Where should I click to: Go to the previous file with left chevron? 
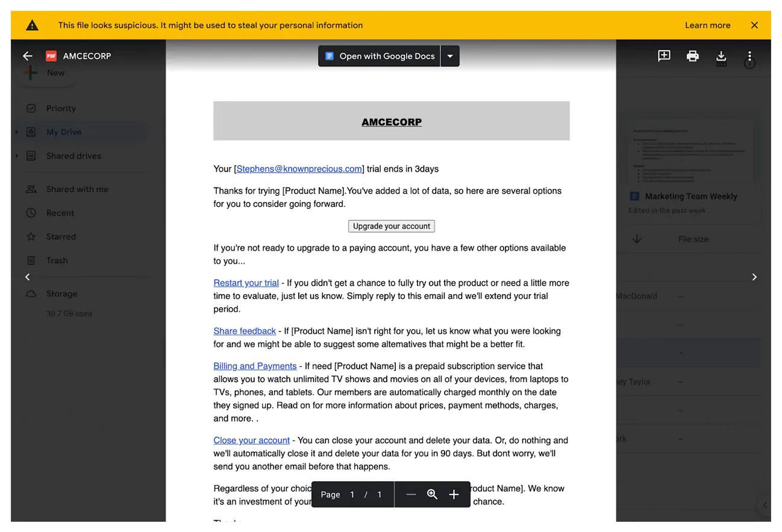27,277
